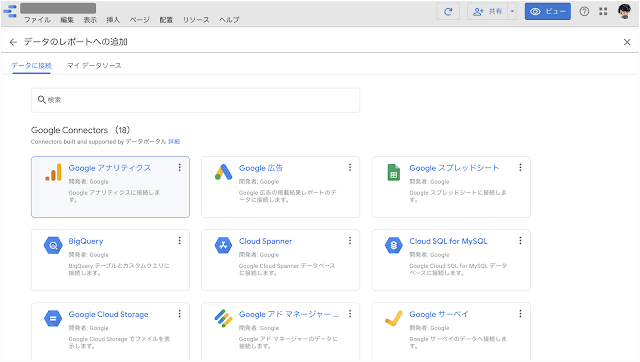Screen dimensions: 640x362
Task: Open the 配置 menu
Action: click(166, 20)
